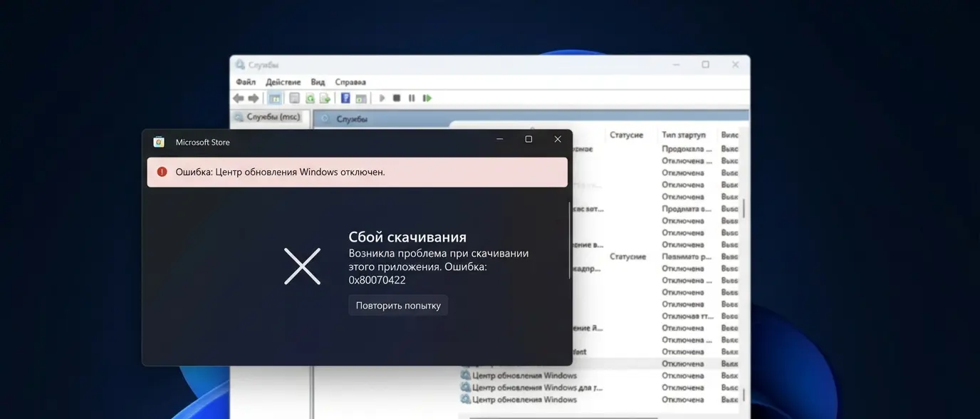The width and height of the screenshot is (980, 419).
Task: Click the 'Продожала ...' startup type cell
Action: tap(687, 149)
